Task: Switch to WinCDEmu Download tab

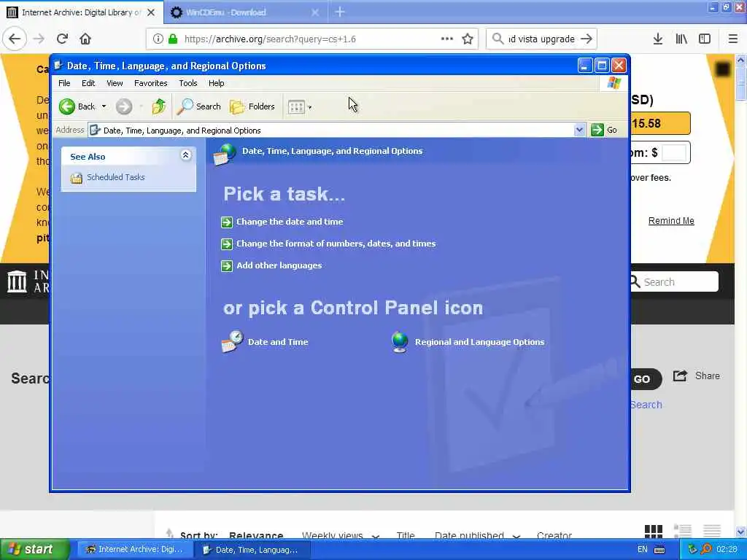Action: pyautogui.click(x=245, y=12)
